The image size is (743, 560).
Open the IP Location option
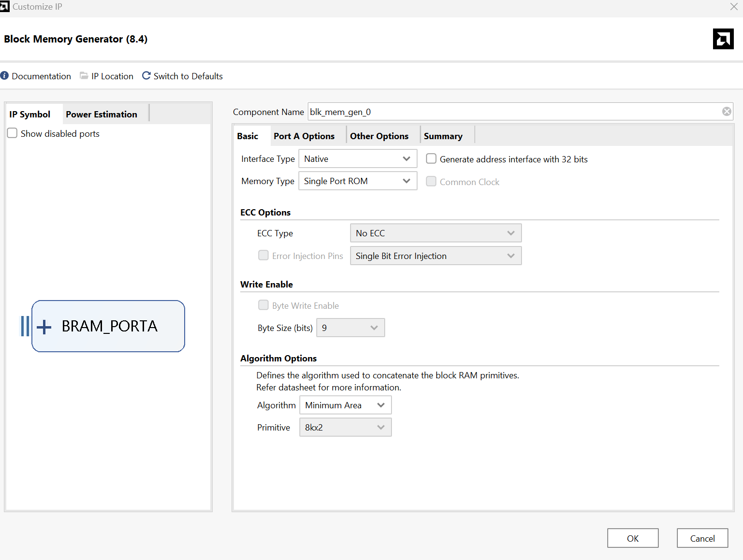(x=112, y=76)
